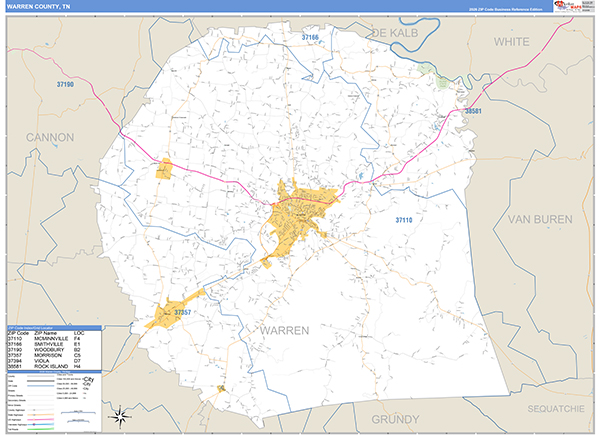The width and height of the screenshot is (600, 435).
Task: Select the CANNON county label
Action: (50, 137)
